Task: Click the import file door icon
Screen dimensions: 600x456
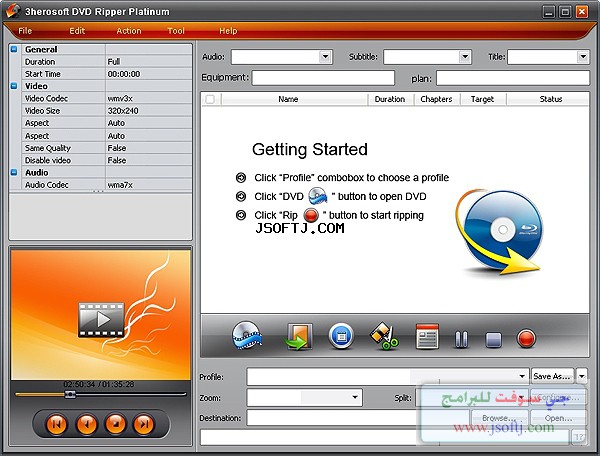Action: coord(298,337)
